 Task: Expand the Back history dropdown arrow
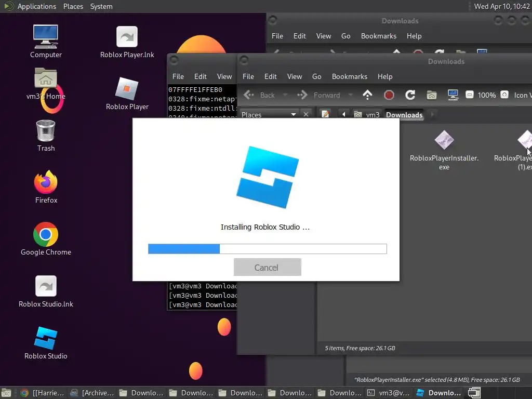click(x=285, y=95)
